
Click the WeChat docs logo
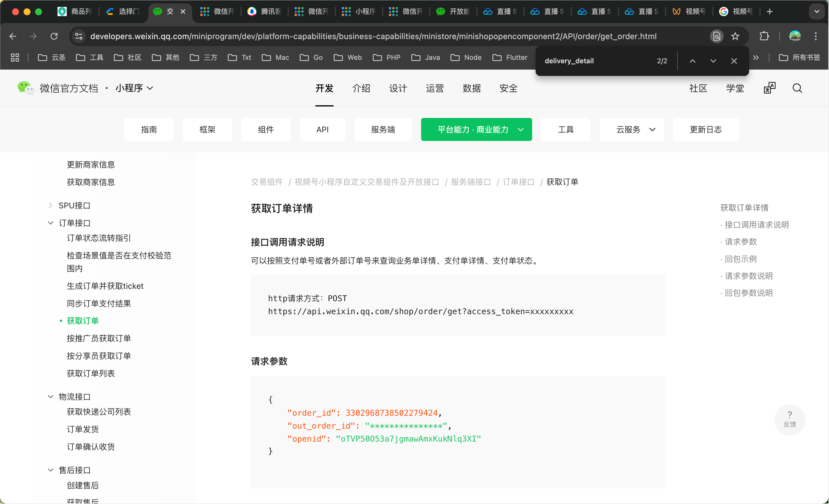[x=25, y=88]
